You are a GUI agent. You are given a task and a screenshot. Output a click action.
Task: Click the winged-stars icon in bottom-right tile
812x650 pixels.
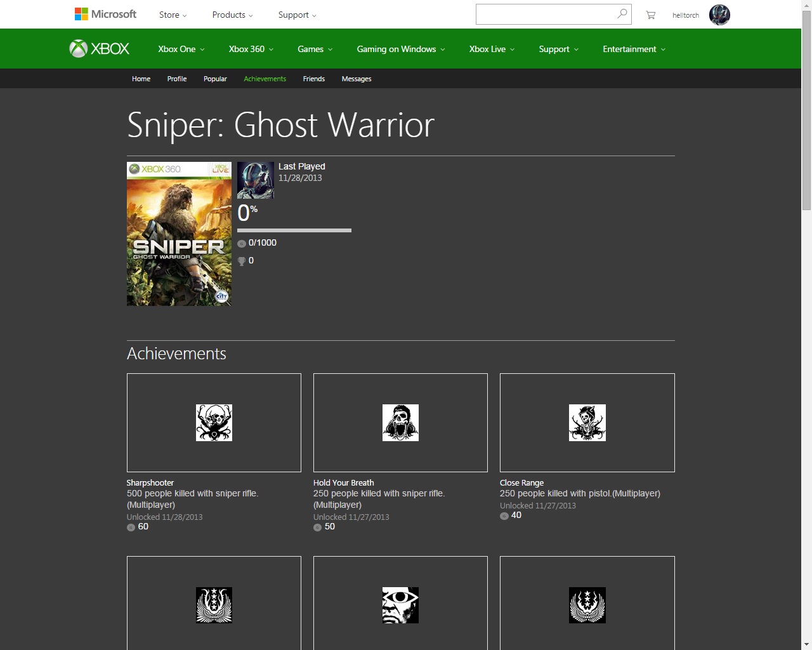(587, 605)
